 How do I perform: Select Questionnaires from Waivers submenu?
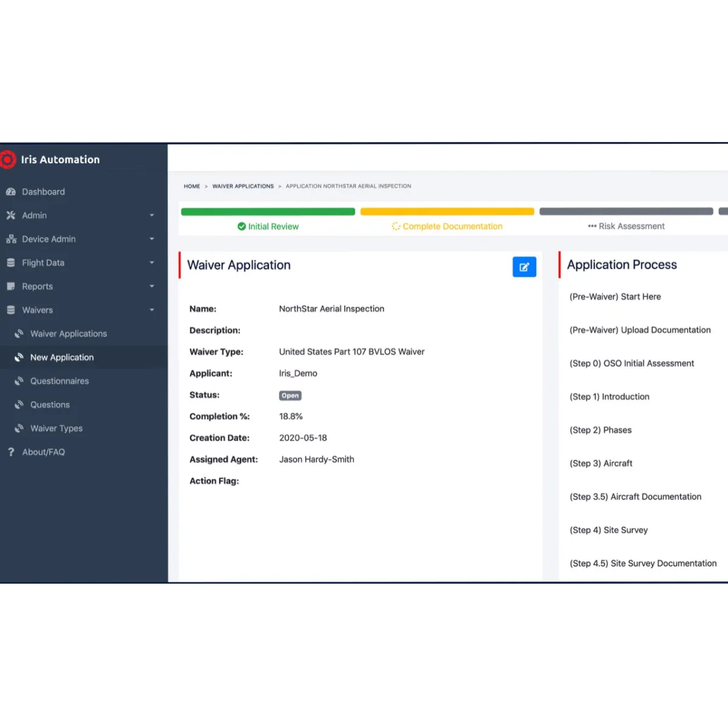click(59, 381)
